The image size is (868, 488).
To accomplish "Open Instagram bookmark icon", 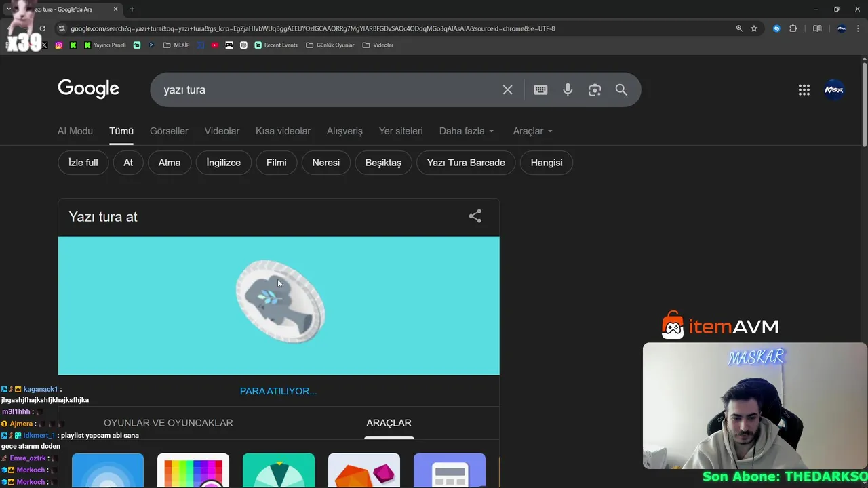I will pos(59,45).
